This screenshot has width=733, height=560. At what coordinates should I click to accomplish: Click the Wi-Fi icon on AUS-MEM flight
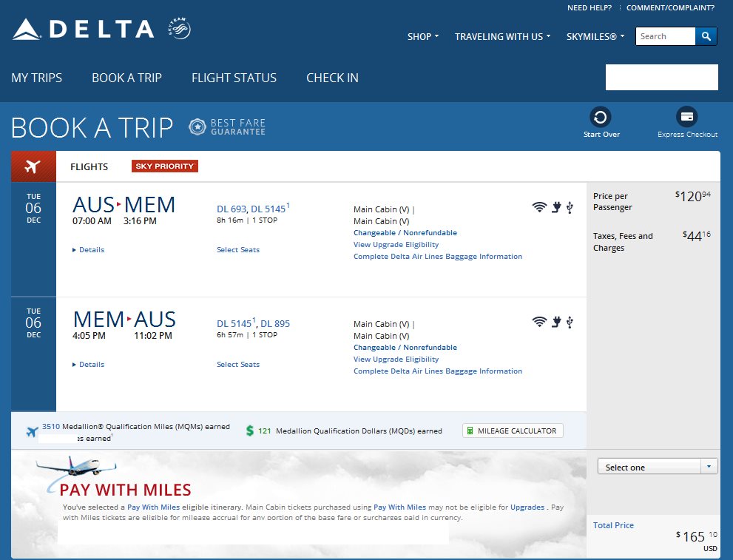pos(539,208)
